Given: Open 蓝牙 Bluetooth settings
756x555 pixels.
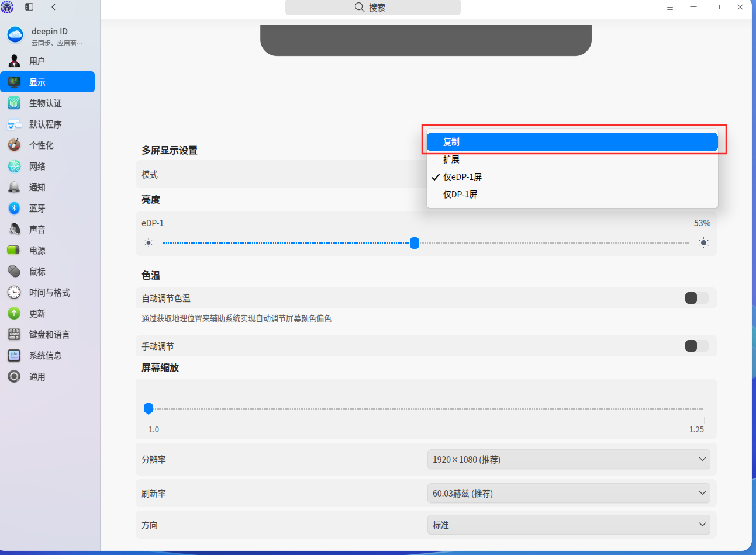Looking at the screenshot, I should 47,208.
